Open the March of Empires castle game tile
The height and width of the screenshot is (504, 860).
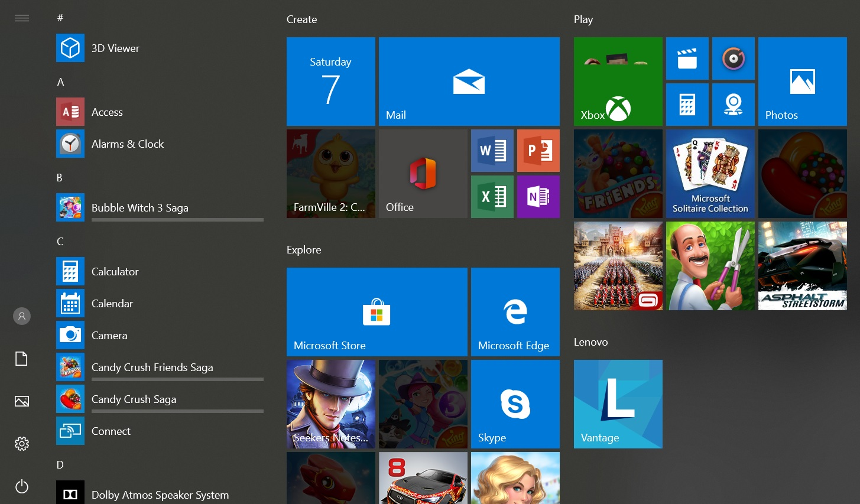pos(618,266)
